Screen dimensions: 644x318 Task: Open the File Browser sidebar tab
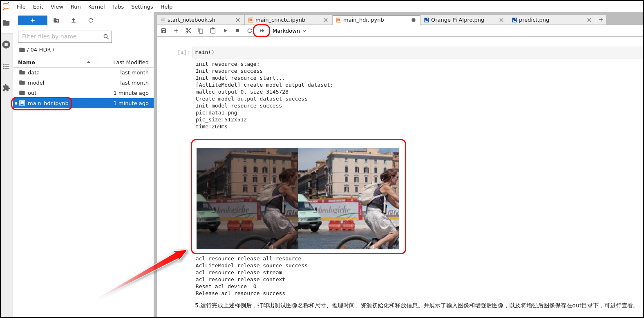tap(6, 23)
